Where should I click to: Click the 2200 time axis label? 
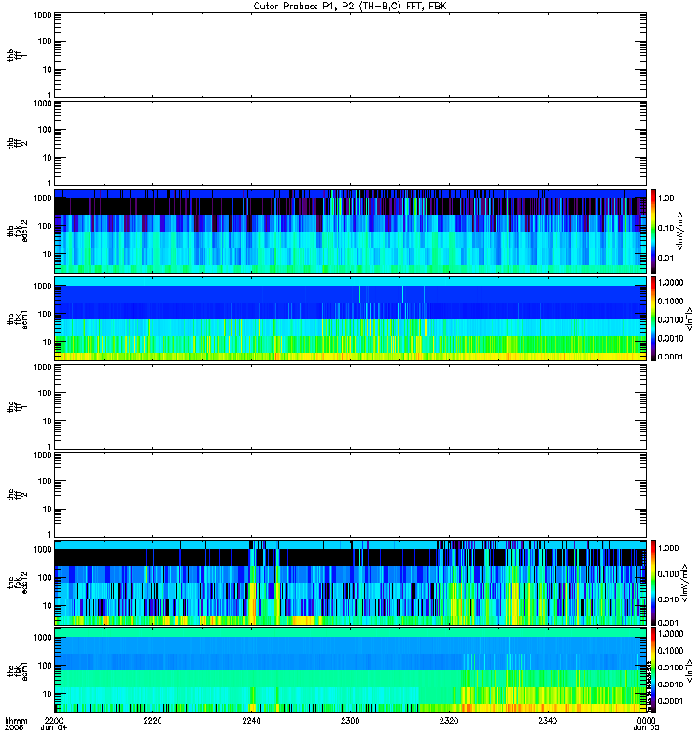(x=54, y=721)
